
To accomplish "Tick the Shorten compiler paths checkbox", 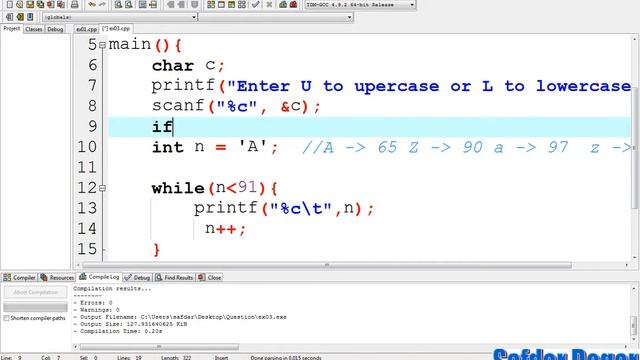I will pos(6,318).
